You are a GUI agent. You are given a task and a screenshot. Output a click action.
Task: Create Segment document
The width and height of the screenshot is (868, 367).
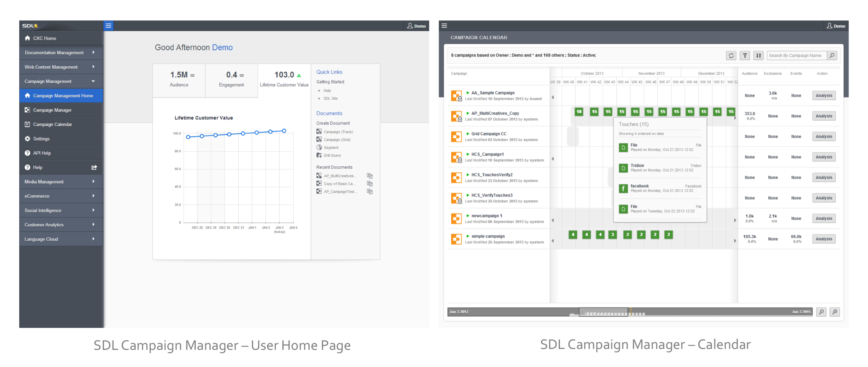pyautogui.click(x=327, y=148)
